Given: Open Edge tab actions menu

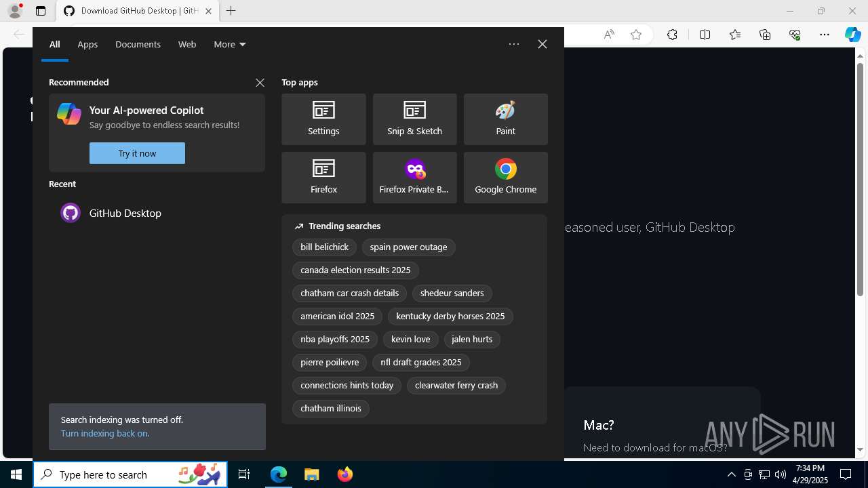Looking at the screenshot, I should [41, 11].
